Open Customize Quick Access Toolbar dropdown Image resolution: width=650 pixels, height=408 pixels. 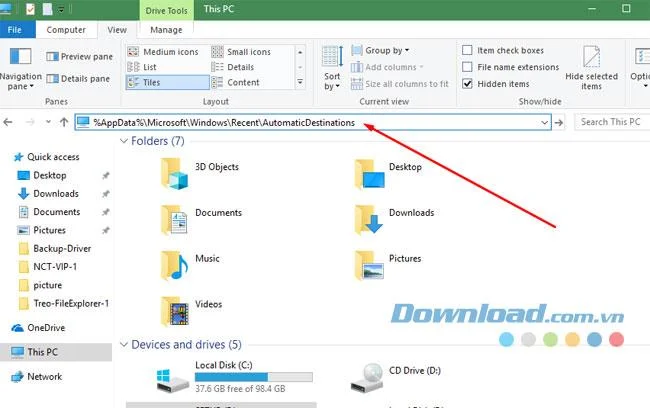click(x=61, y=9)
